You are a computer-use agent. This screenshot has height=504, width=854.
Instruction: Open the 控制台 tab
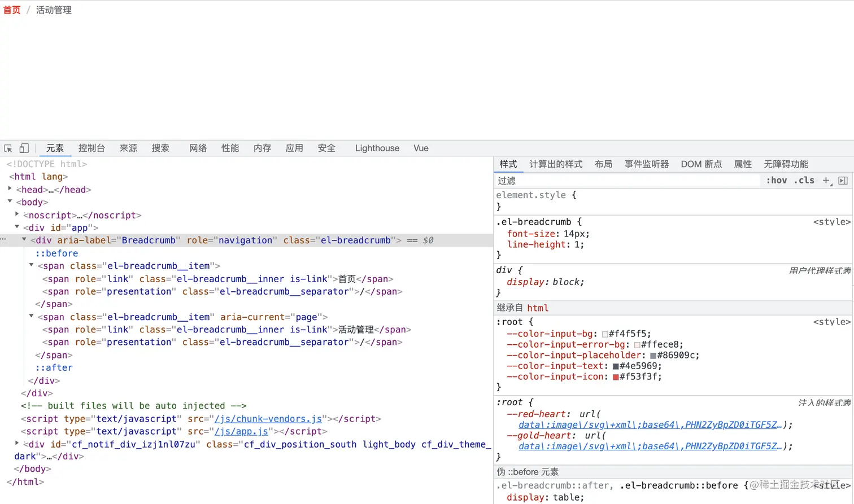point(91,148)
